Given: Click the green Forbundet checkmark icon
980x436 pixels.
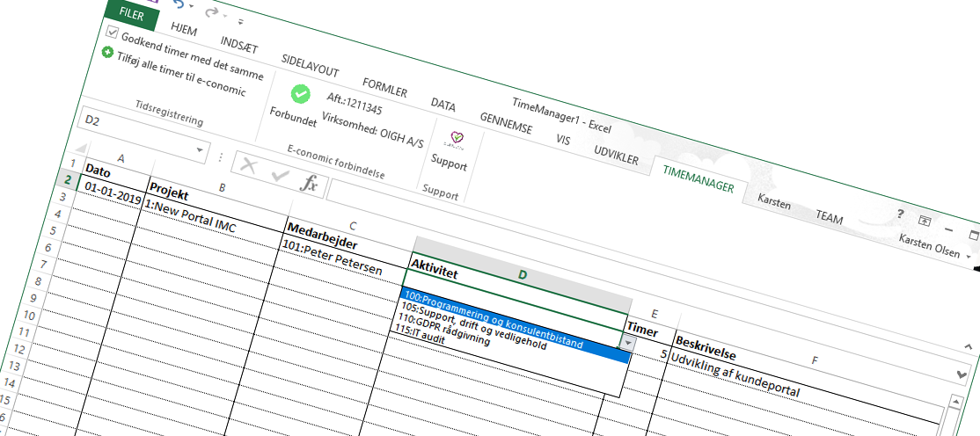Looking at the screenshot, I should click(301, 94).
